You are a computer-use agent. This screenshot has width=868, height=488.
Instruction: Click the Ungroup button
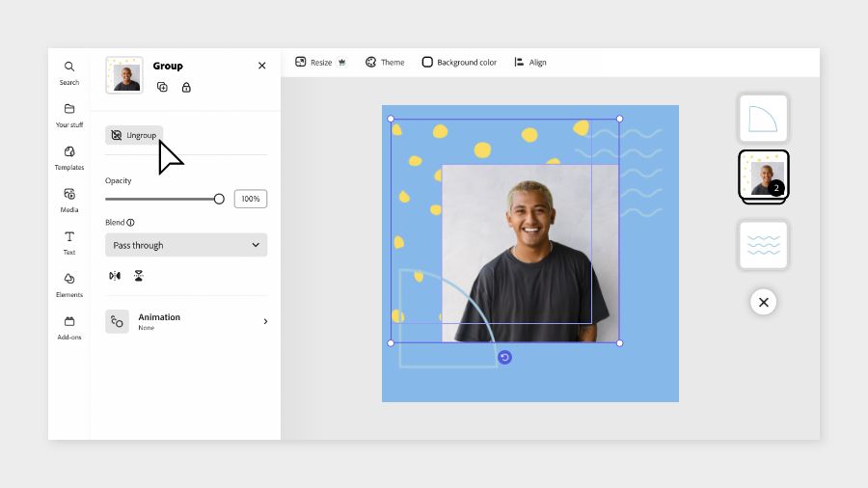[134, 135]
